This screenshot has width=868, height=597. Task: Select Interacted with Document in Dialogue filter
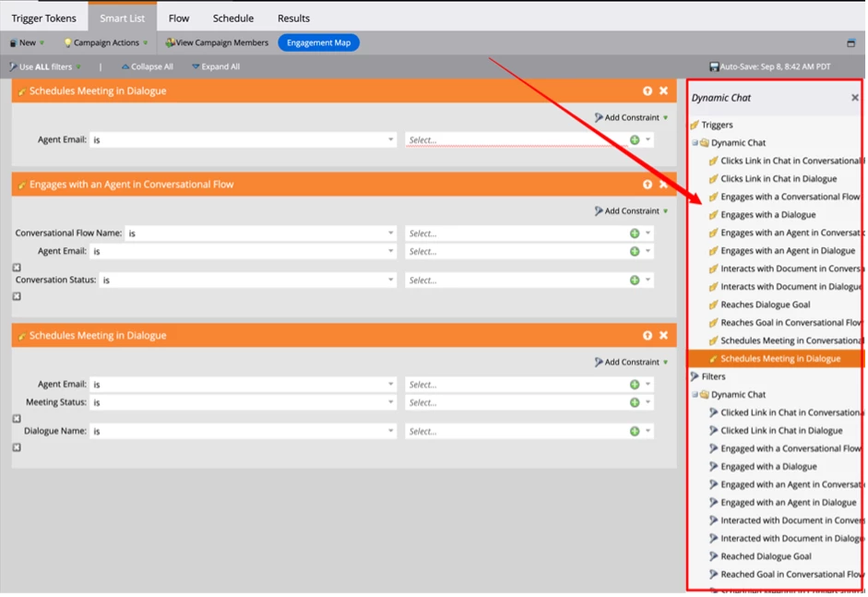[x=785, y=539]
